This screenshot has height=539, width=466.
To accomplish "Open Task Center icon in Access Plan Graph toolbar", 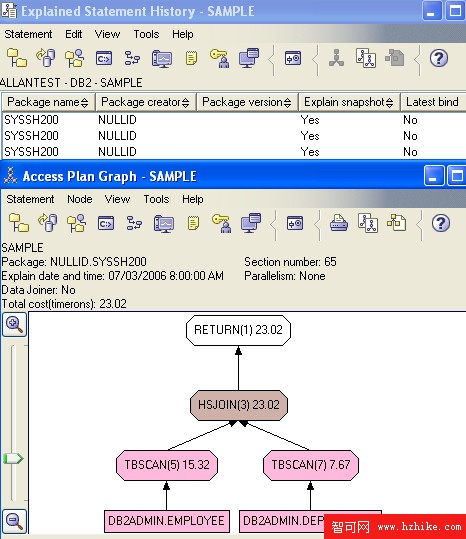I will (134, 223).
